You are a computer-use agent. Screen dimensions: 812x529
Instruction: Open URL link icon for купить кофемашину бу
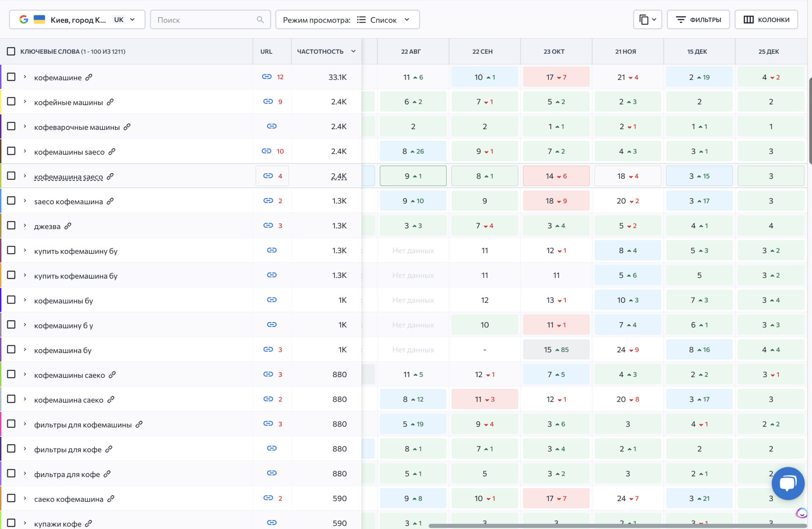pos(272,251)
